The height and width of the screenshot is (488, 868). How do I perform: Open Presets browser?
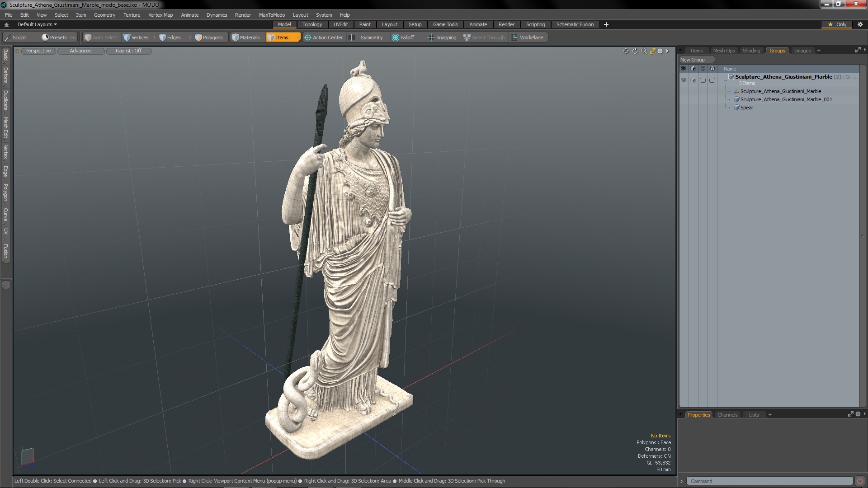[59, 38]
